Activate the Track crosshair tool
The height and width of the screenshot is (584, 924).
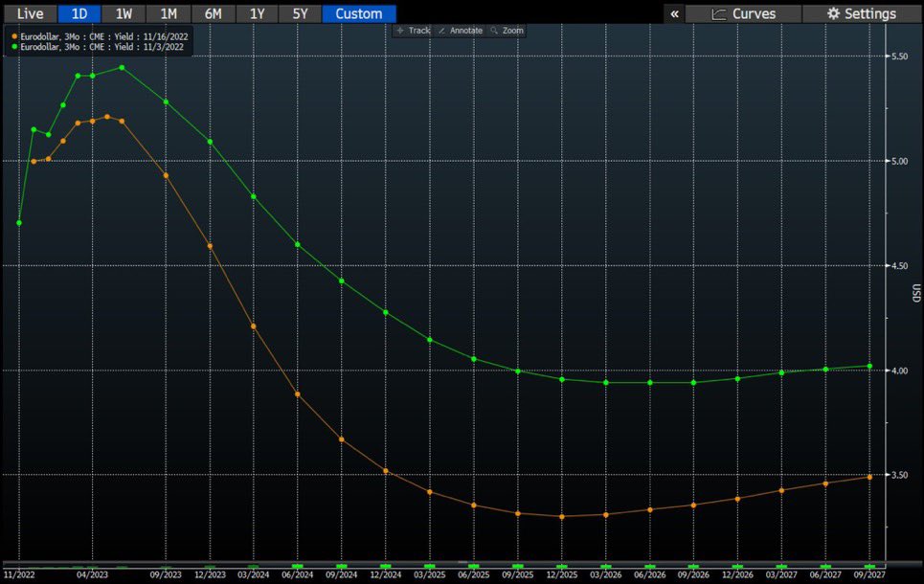[414, 31]
